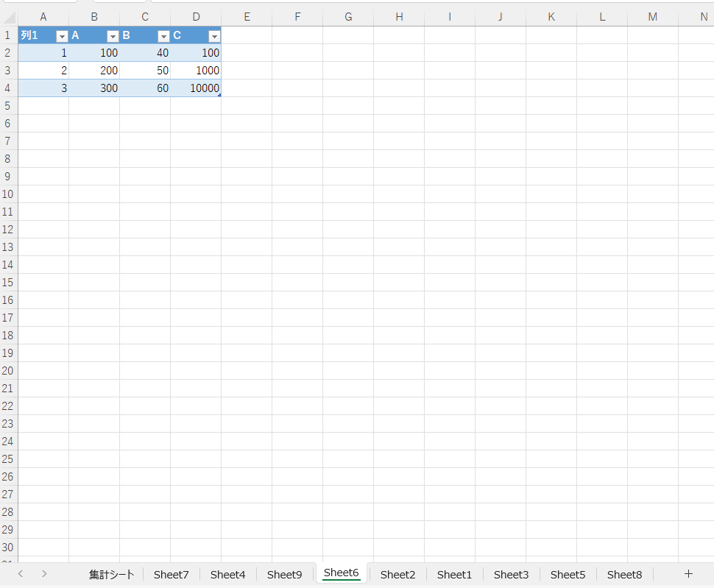Screen dimensions: 714x588
Task: Open the Sheet7 tab
Action: pos(172,575)
